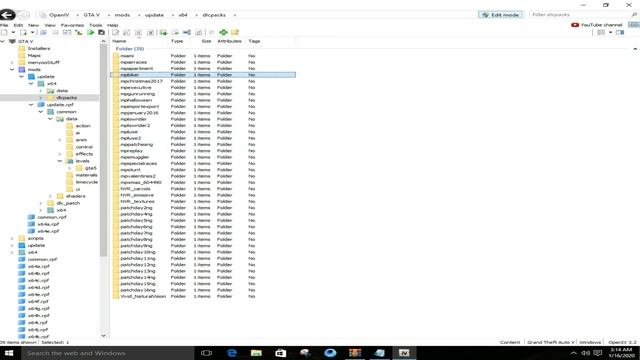The image size is (640, 360).
Task: Open the Help menu
Action: (x=112, y=25)
